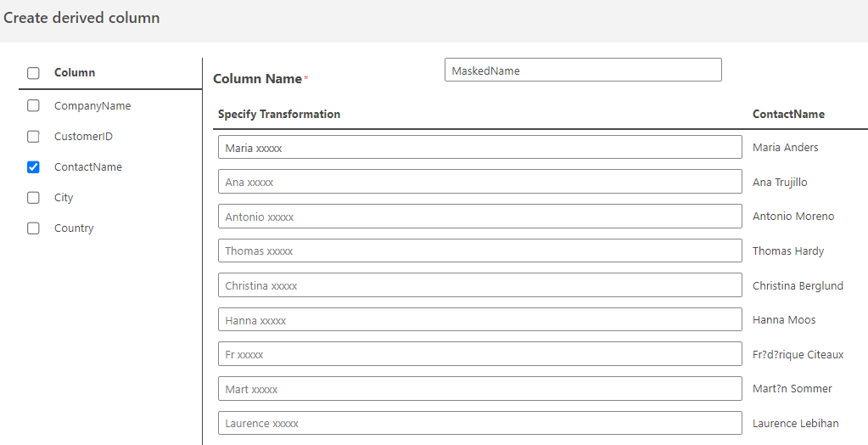This screenshot has height=445, width=868.
Task: Uncheck the ContactName checkbox
Action: tap(33, 167)
